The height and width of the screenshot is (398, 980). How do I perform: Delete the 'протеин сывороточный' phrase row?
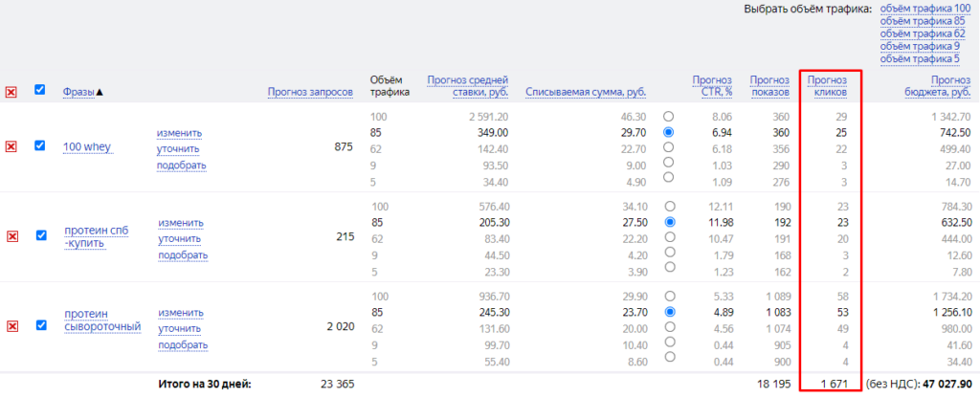(x=11, y=326)
